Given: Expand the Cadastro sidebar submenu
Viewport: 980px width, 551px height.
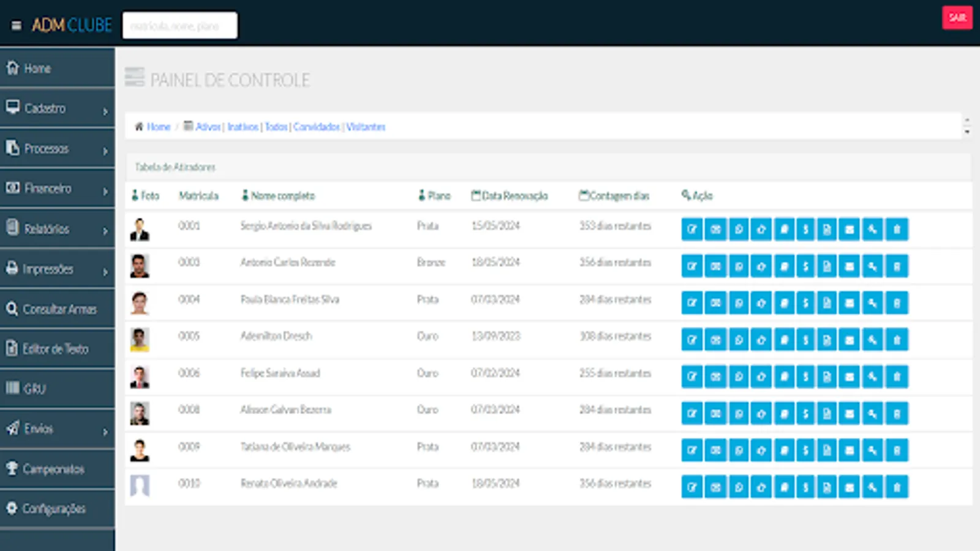Looking at the screenshot, I should point(57,108).
